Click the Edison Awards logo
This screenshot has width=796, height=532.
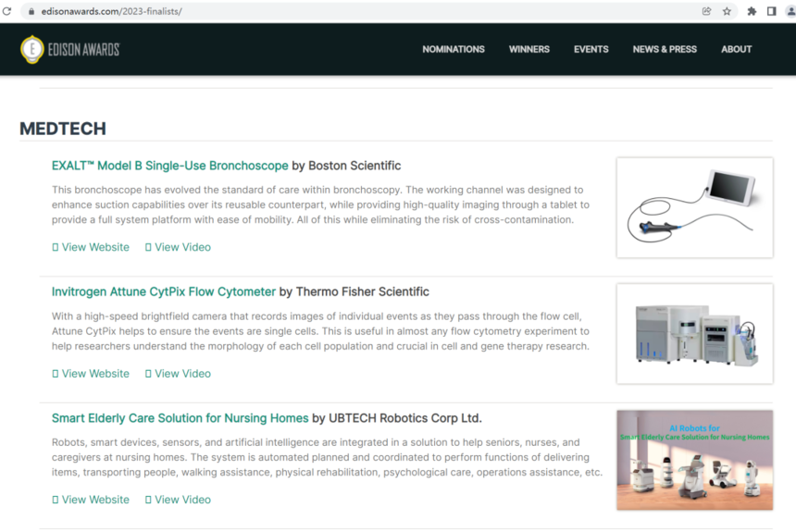(x=70, y=49)
